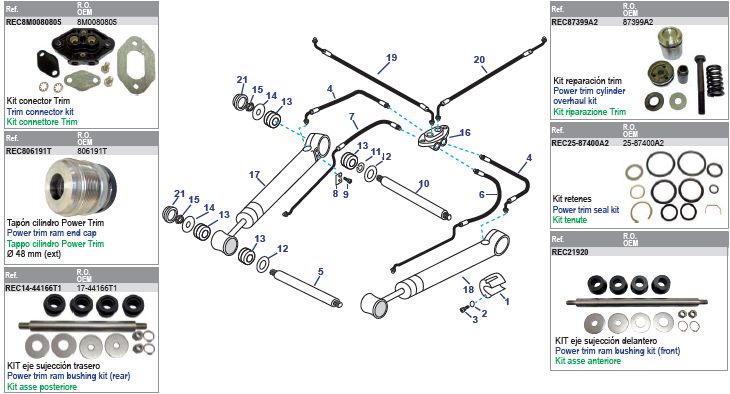Click the 'Ø 48 mm (ext)' dimension note
The width and height of the screenshot is (730, 394).
(x=34, y=254)
